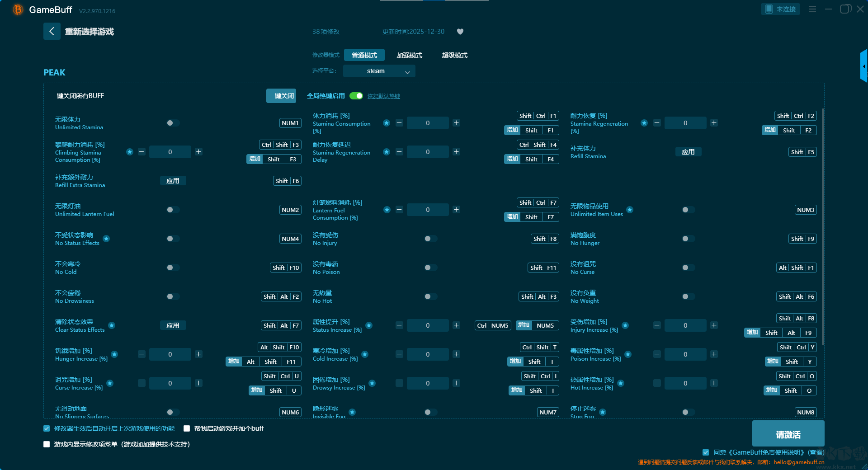Click the star icon for Invisible Fog
Image resolution: width=868 pixels, height=470 pixels.
coord(352,412)
